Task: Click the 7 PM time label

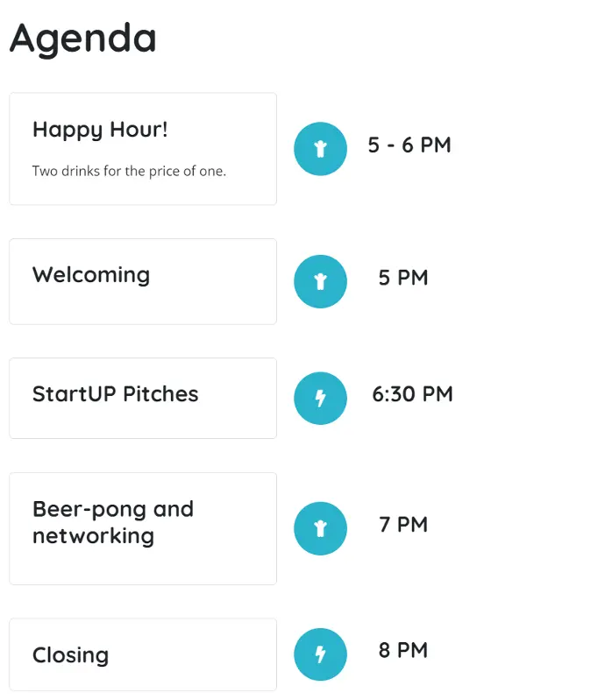Action: click(x=403, y=525)
